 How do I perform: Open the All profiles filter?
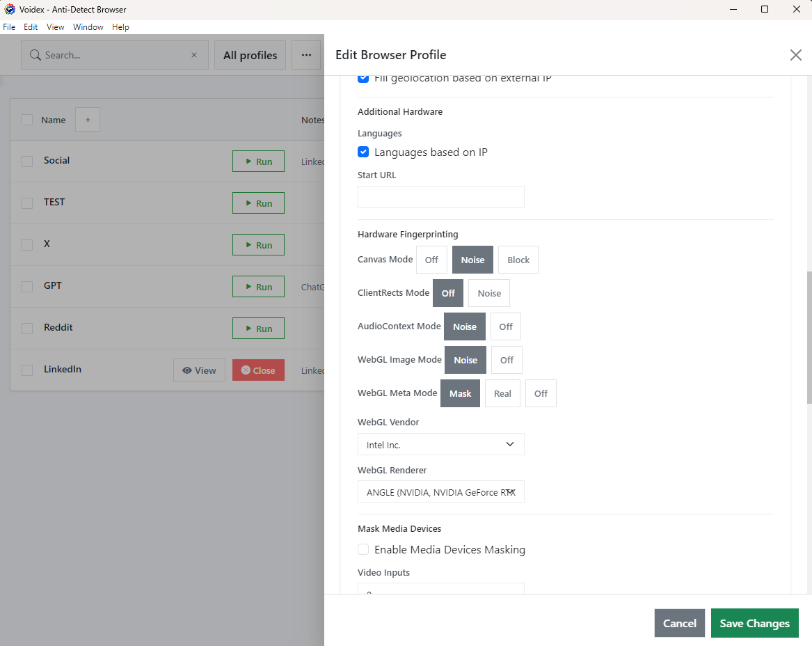[x=250, y=55]
